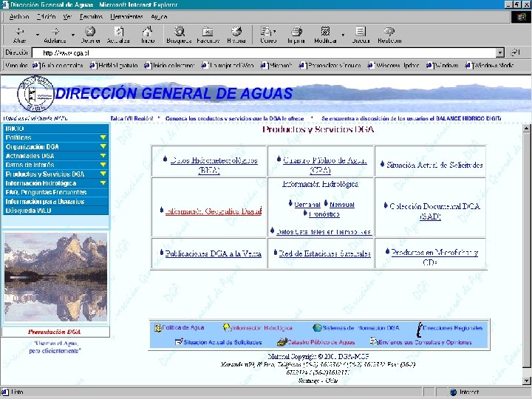Expand the Organización DGA sidebar menu
Screen dimensions: 532x399
(103, 146)
